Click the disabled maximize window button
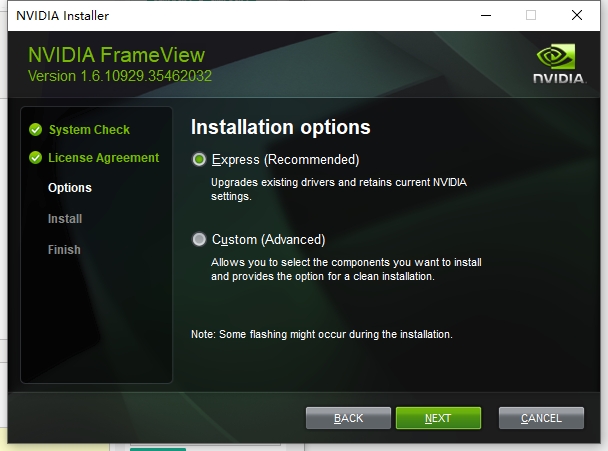 tap(531, 16)
